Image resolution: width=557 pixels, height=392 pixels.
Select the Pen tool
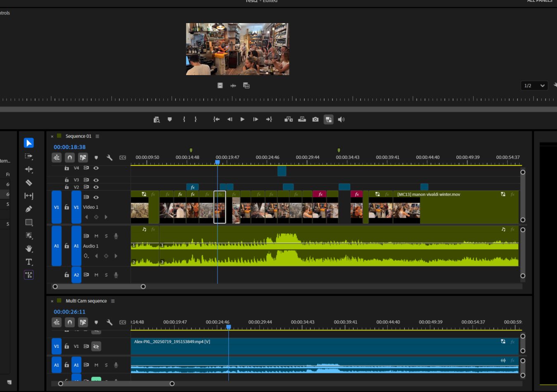(29, 209)
